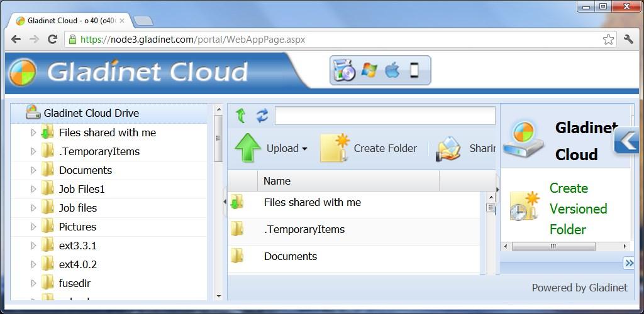Expand the .TemporaryItems tree node
644x314 pixels.
click(x=34, y=151)
